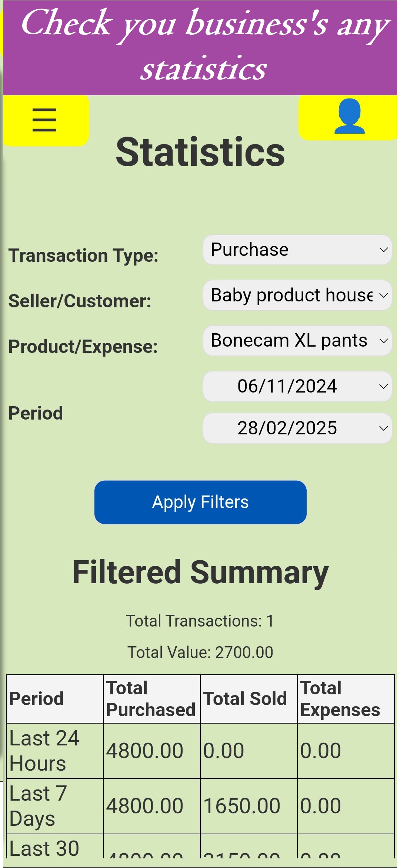Click the Total Value 2700.00 text
The height and width of the screenshot is (868, 397).
[x=200, y=652]
